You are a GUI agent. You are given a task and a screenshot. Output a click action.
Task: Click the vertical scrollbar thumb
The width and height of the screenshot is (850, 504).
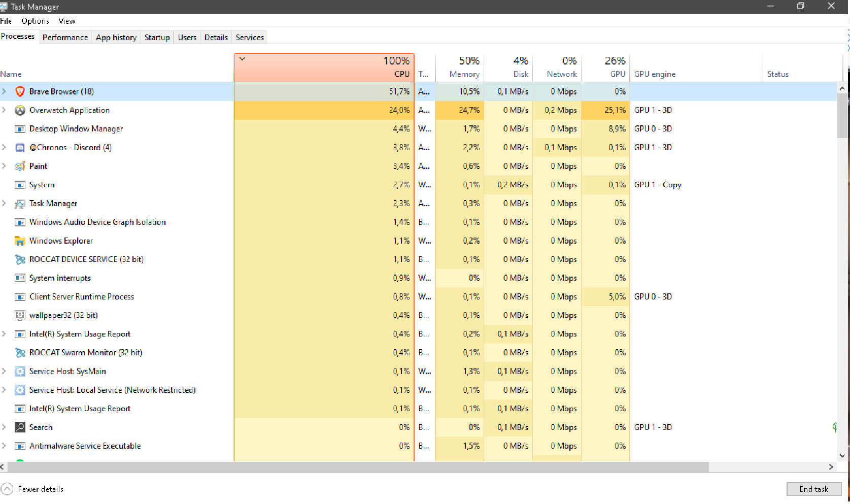click(x=842, y=116)
